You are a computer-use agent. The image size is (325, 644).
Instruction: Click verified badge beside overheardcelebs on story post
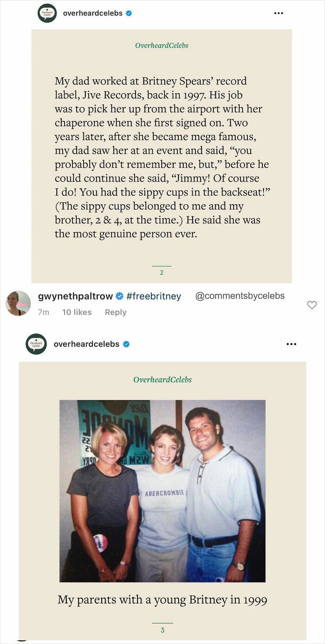pyautogui.click(x=129, y=13)
